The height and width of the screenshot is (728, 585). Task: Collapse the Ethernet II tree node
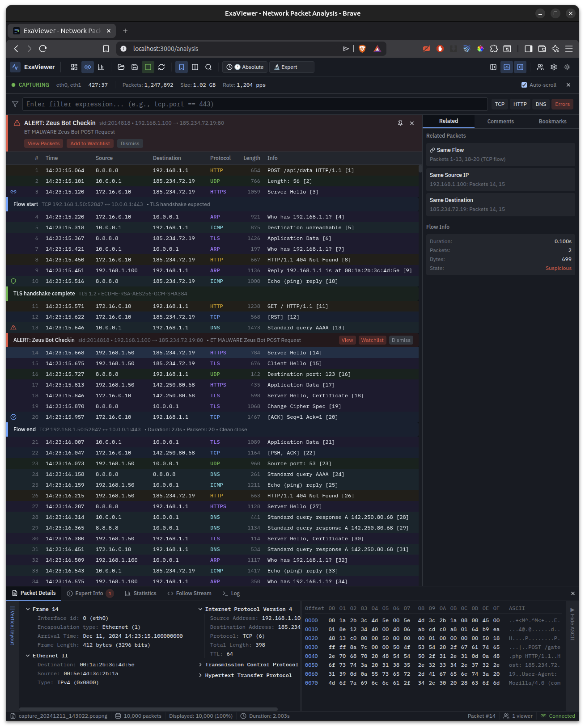click(28, 656)
